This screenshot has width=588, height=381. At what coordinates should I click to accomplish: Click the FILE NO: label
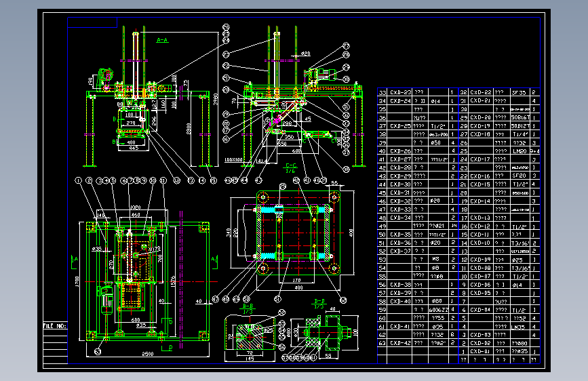point(55,326)
